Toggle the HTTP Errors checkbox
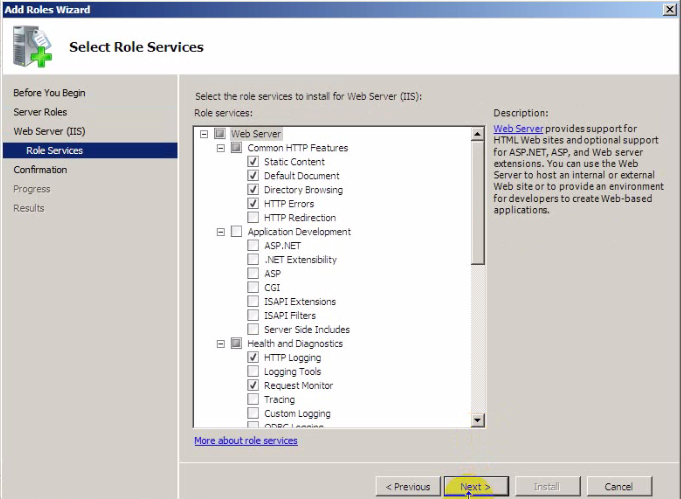 tap(253, 203)
